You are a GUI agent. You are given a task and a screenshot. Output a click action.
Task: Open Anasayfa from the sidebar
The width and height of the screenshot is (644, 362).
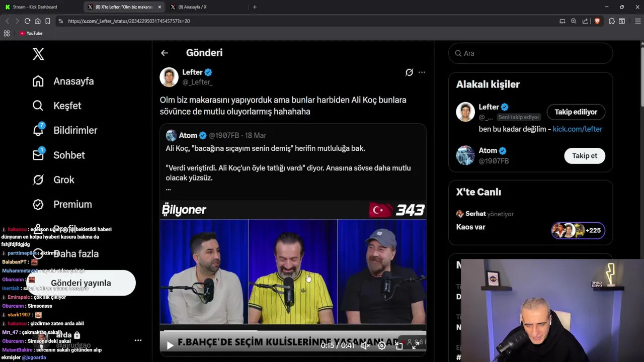click(63, 81)
